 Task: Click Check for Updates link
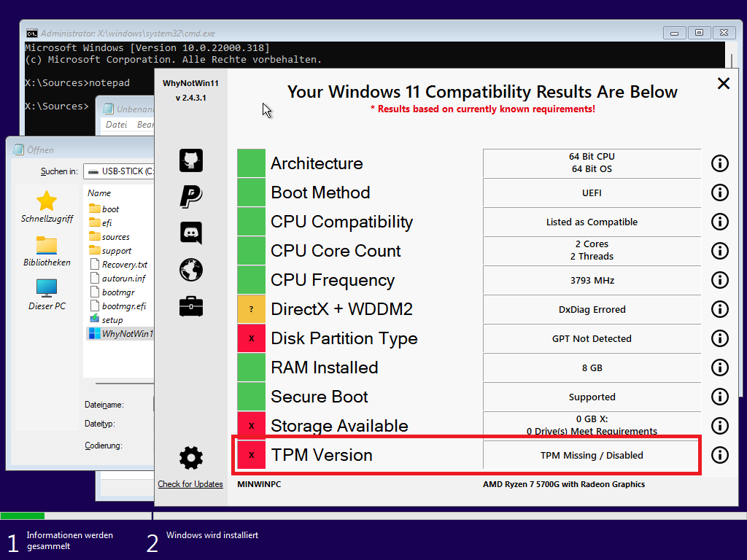coord(190,484)
